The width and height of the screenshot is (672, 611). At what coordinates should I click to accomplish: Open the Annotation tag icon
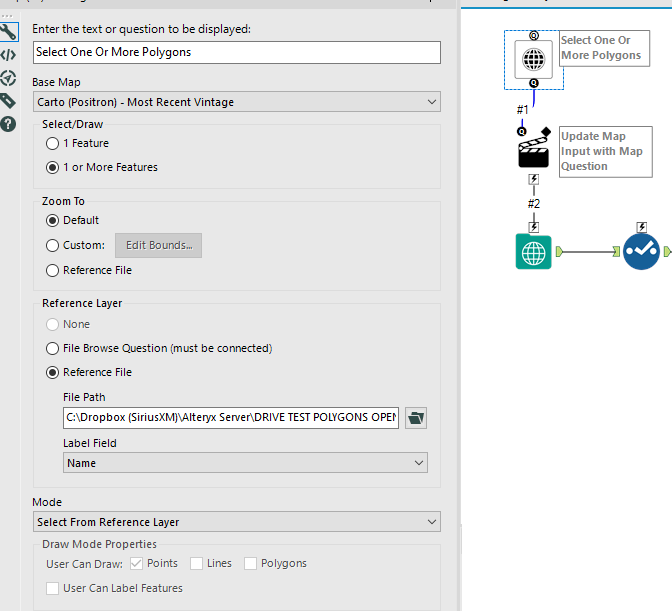point(8,101)
